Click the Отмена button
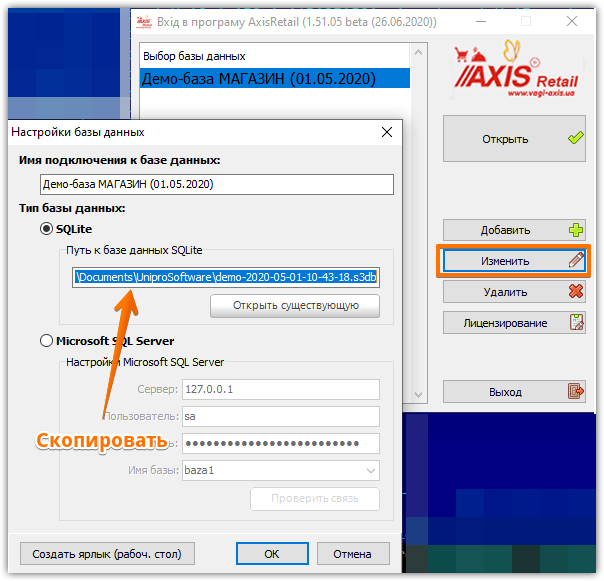The image size is (604, 581). 353,554
